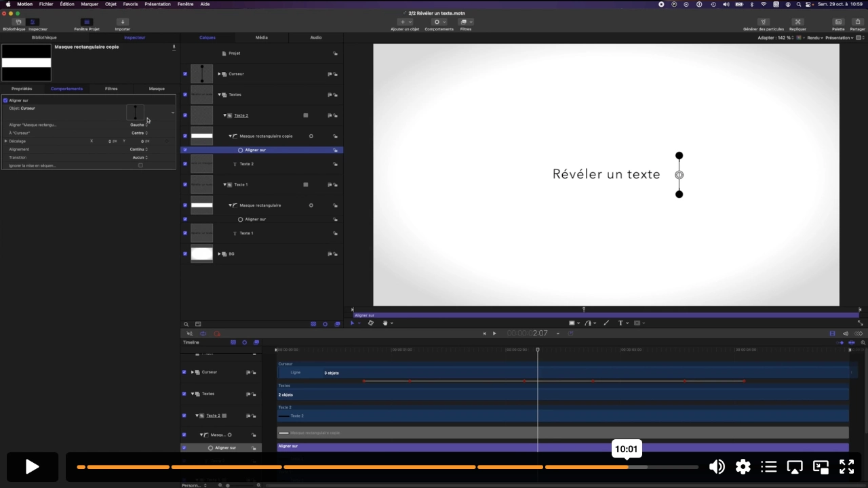Select the hand Pan tool

385,323
